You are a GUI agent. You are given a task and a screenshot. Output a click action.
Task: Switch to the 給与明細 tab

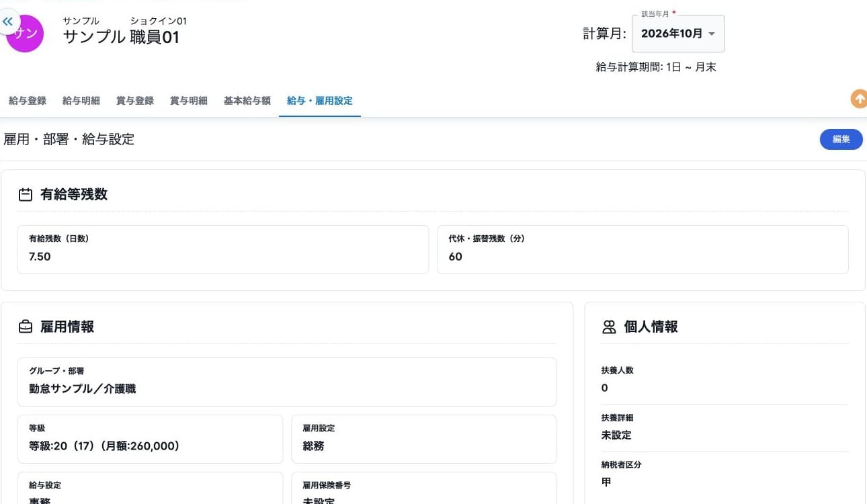(81, 101)
